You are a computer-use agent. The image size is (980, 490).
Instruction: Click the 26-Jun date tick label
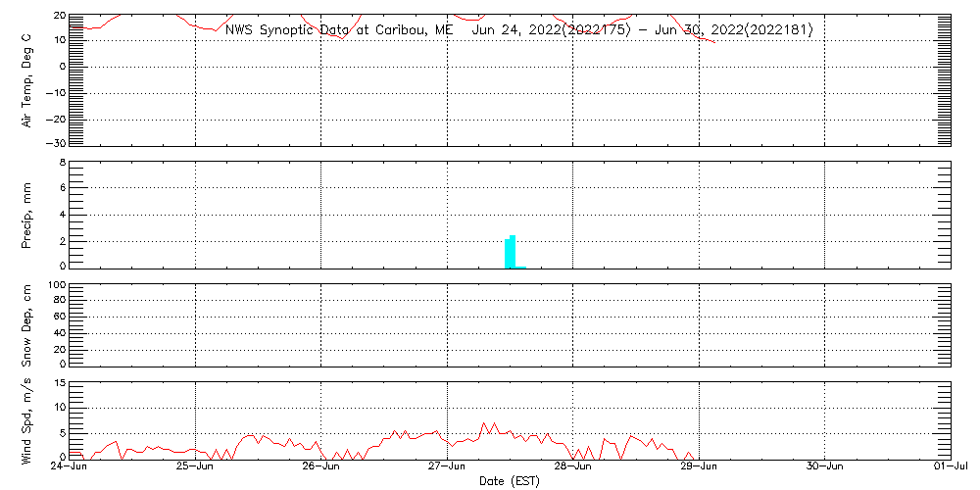pyautogui.click(x=321, y=468)
